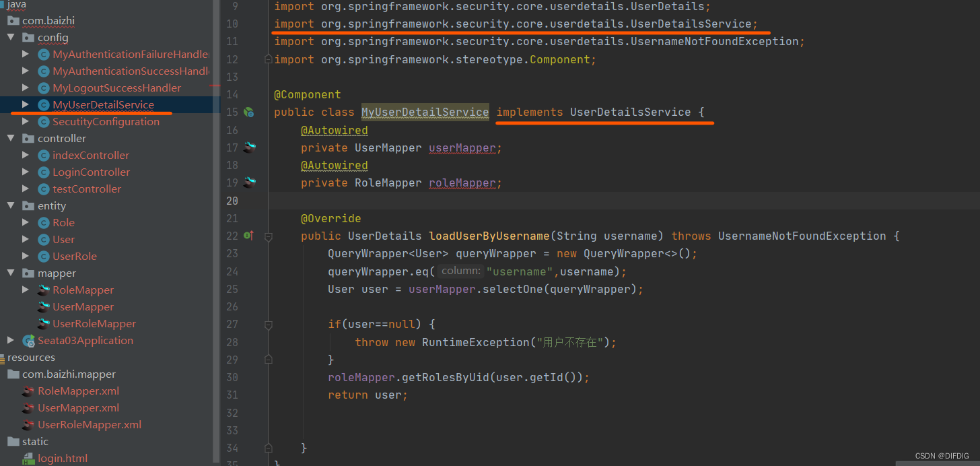The image size is (980, 466).
Task: Select the Seata03Application Spring Boot class icon
Action: (28, 340)
